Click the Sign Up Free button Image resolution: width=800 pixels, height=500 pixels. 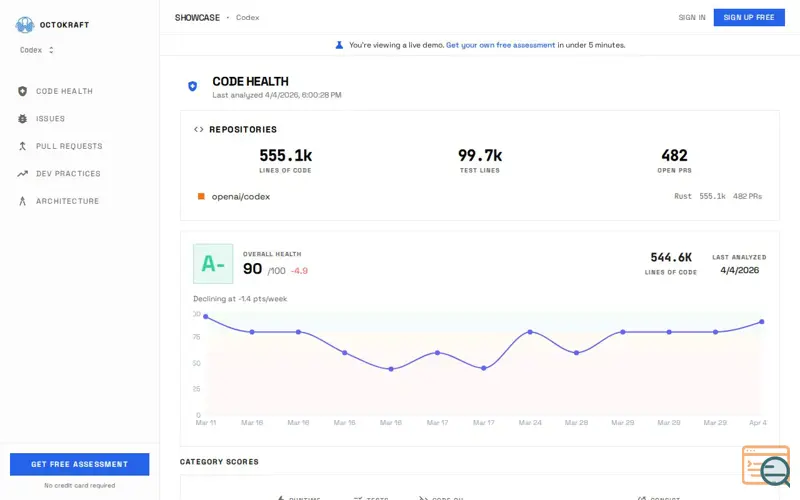(x=749, y=17)
